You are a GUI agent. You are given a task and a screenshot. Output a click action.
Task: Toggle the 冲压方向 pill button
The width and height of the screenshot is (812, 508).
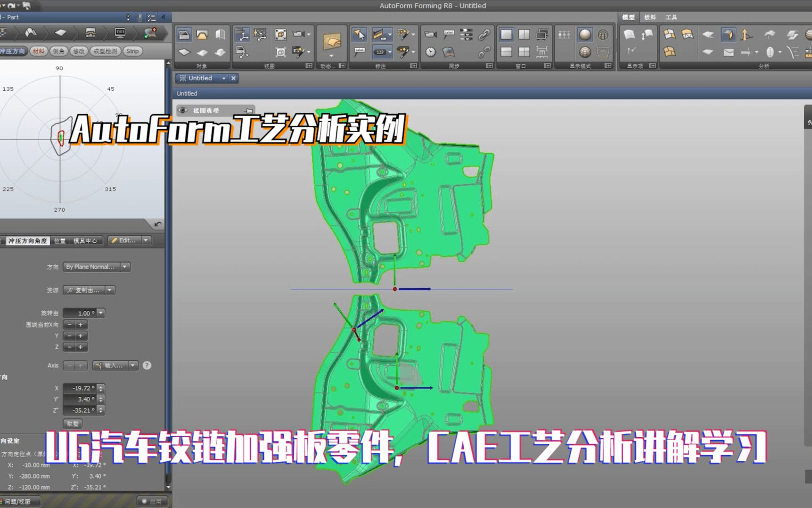[13, 51]
